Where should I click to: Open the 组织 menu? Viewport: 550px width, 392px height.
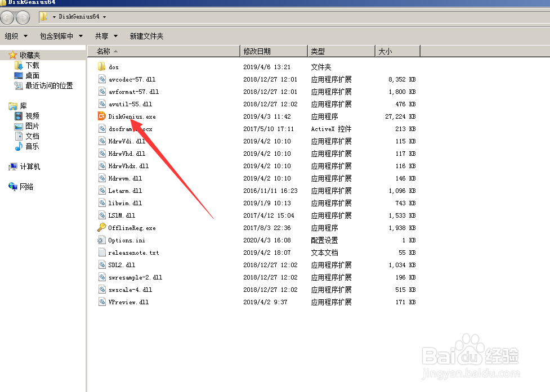tap(16, 36)
